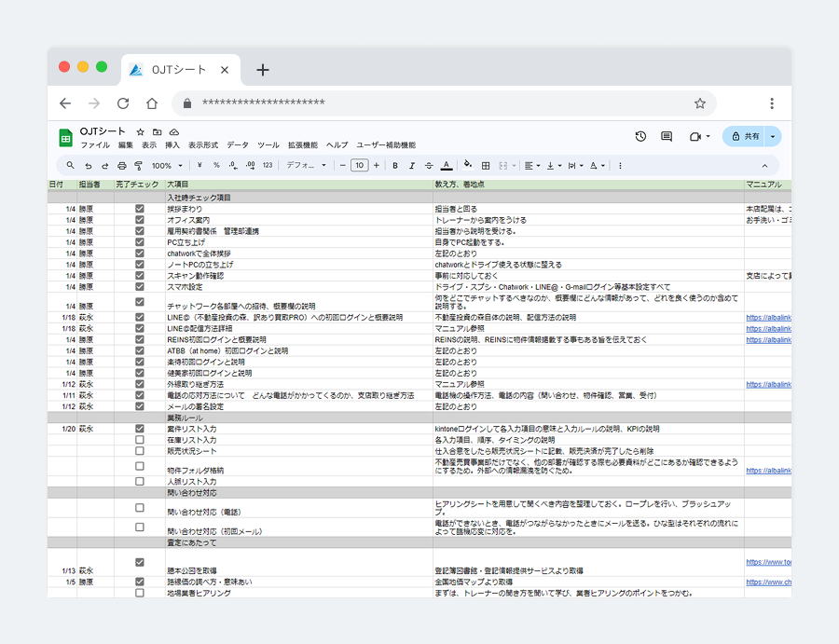Toggle bold text formatting

tap(395, 165)
